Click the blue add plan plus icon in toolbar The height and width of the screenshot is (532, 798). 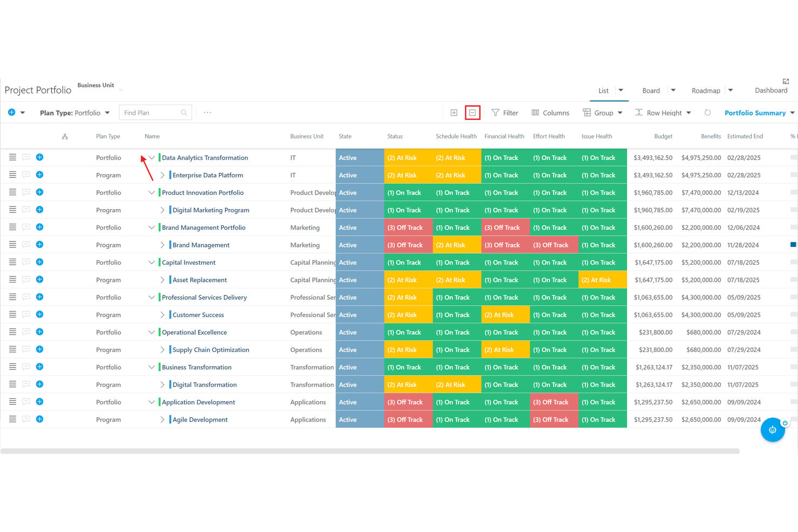(11, 113)
